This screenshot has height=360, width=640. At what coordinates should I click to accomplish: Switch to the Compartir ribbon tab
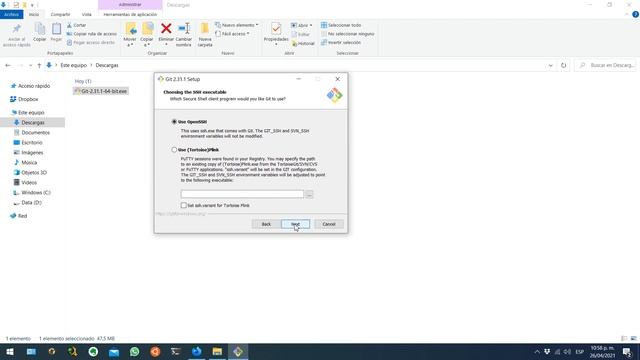click(60, 14)
